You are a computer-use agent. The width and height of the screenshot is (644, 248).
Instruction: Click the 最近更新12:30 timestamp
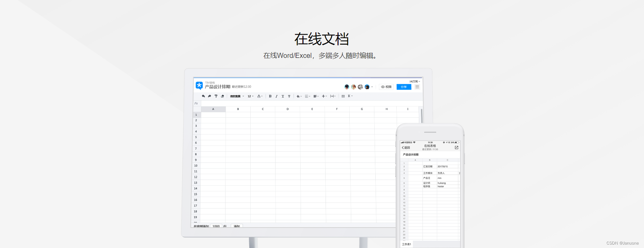point(241,87)
